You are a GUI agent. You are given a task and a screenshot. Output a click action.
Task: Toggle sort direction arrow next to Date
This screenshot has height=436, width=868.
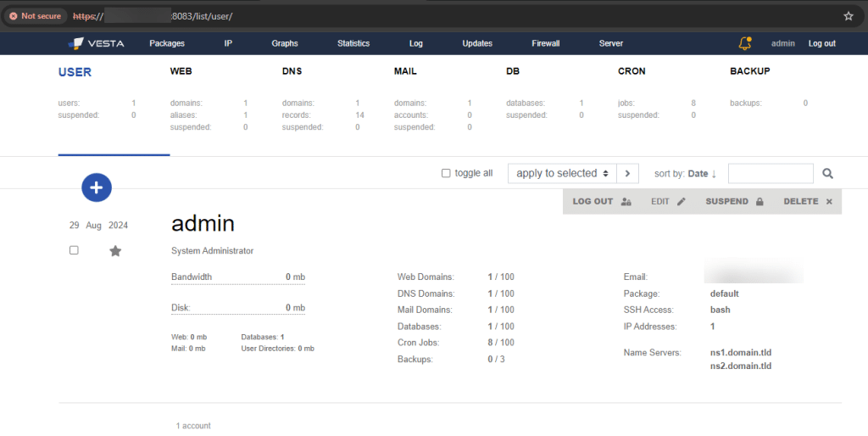[714, 173]
